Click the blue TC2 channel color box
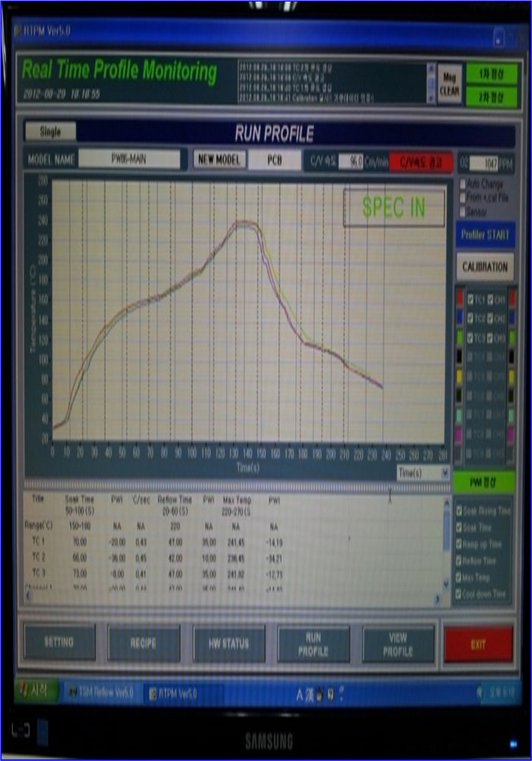The width and height of the screenshot is (532, 761). (459, 318)
